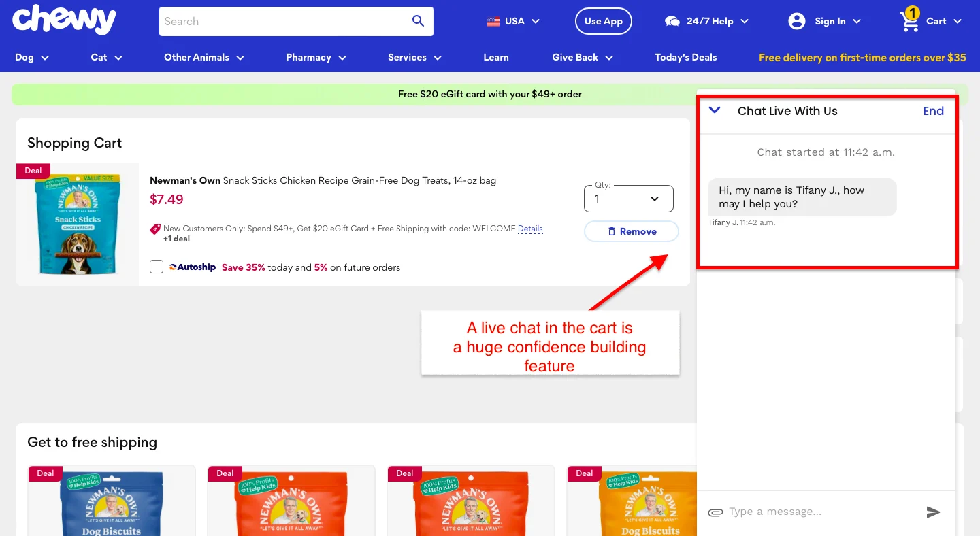Click the Sign In profile avatar icon

point(796,21)
